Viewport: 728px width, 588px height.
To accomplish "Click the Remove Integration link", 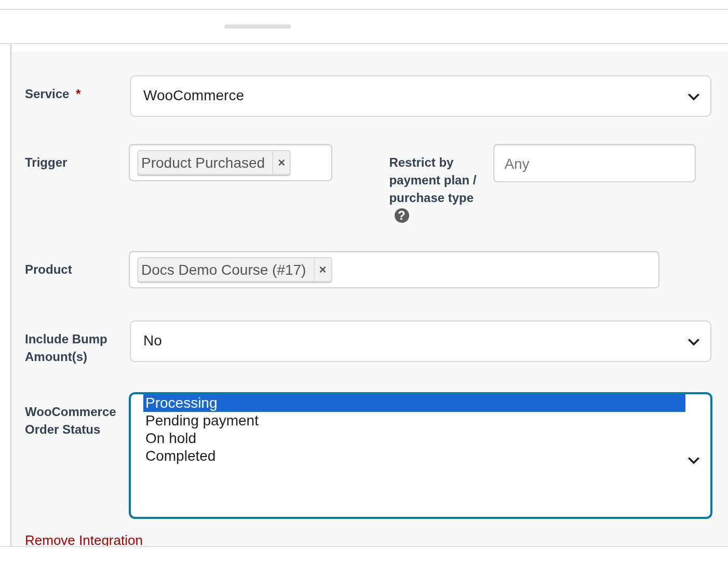I will coord(84,540).
